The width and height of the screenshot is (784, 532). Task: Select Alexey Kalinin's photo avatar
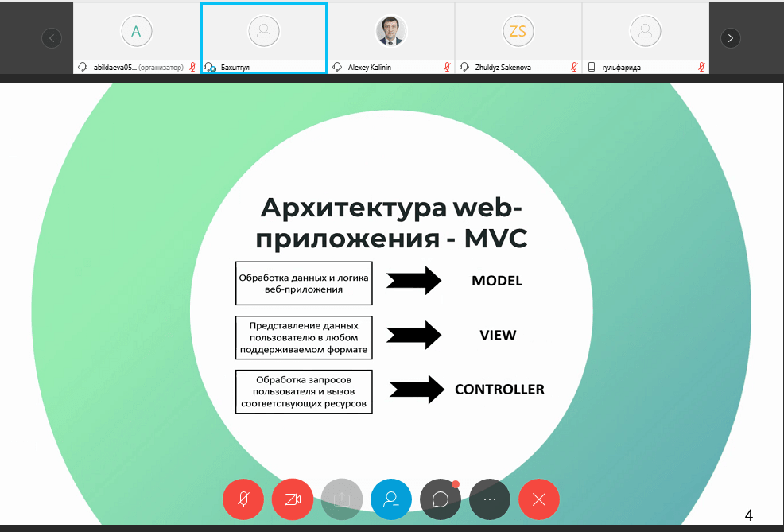coord(391,31)
